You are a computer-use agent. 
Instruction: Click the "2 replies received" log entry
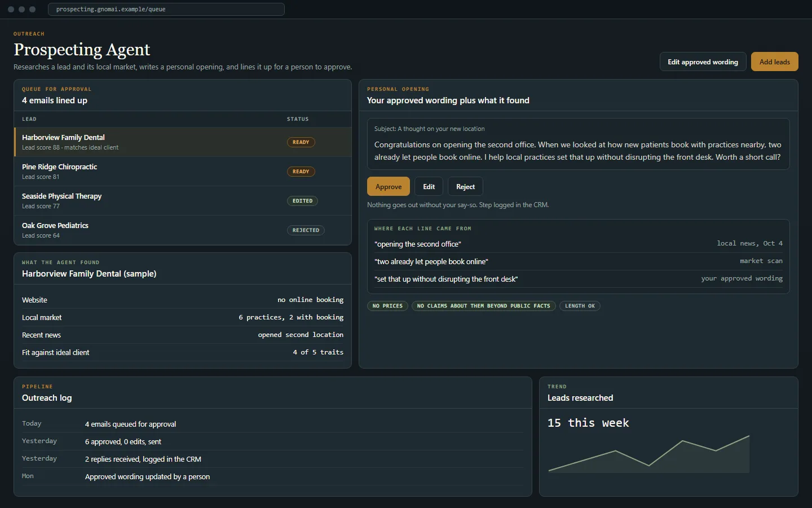point(273,459)
